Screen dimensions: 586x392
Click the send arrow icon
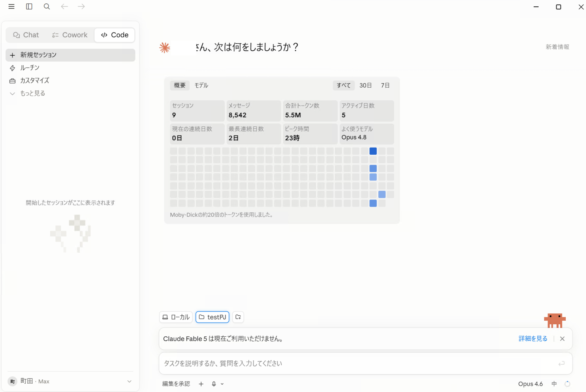561,363
